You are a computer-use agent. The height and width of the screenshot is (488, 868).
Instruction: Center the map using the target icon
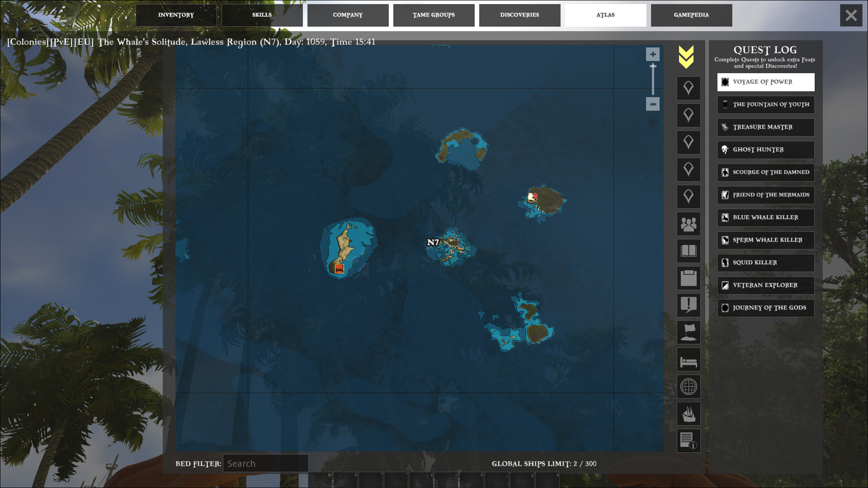(x=653, y=122)
